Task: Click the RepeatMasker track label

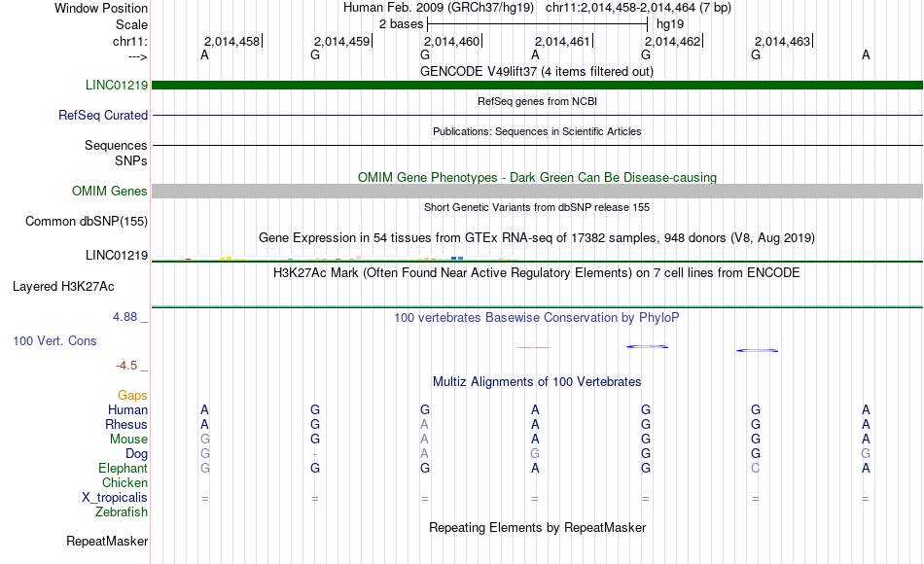Action: coord(107,541)
